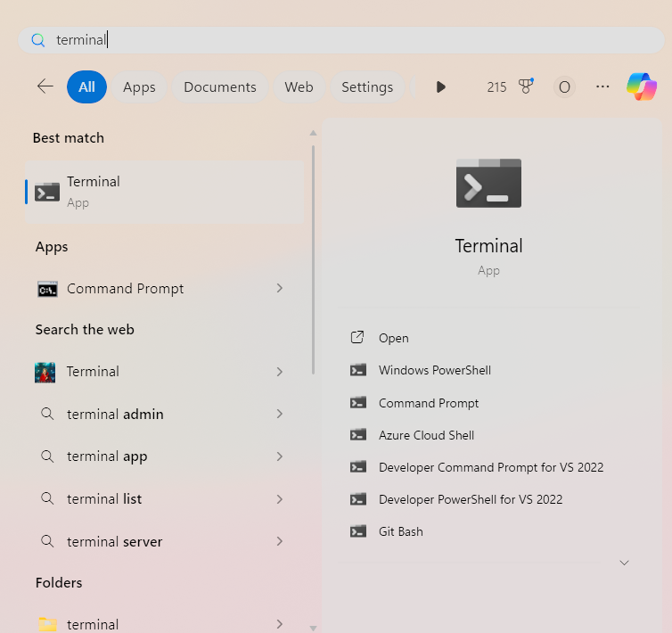This screenshot has height=633, width=672.
Task: Click the terminal folder icon
Action: (x=47, y=624)
